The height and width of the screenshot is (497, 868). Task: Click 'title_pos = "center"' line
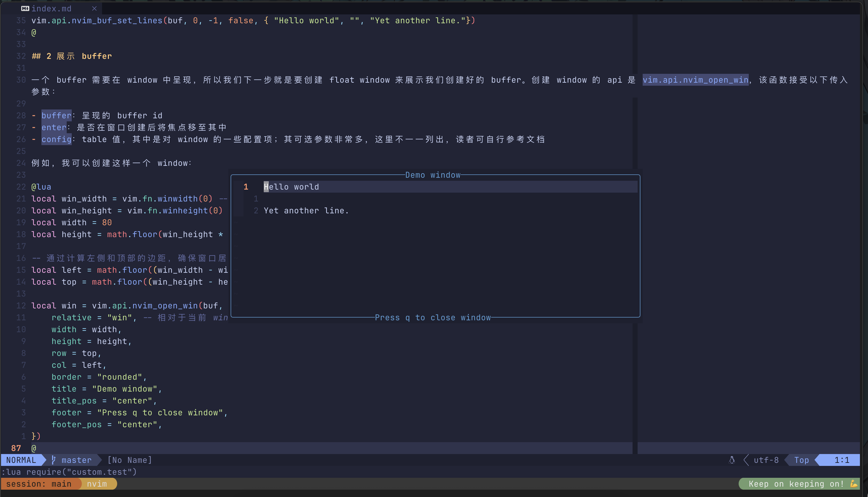point(104,401)
